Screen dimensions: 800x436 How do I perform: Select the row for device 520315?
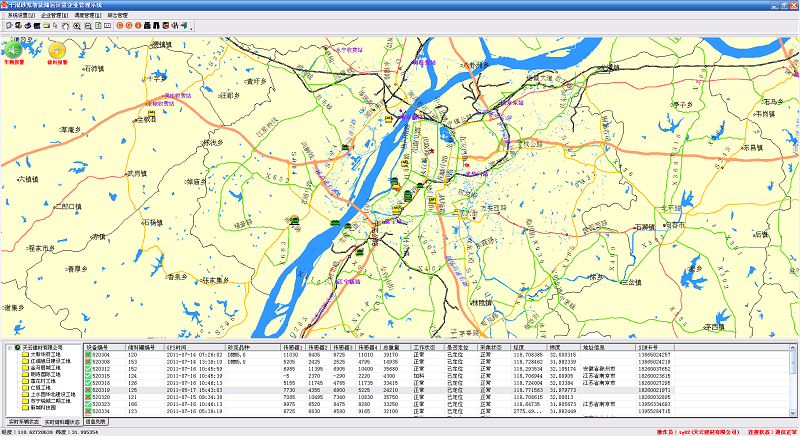point(379,376)
